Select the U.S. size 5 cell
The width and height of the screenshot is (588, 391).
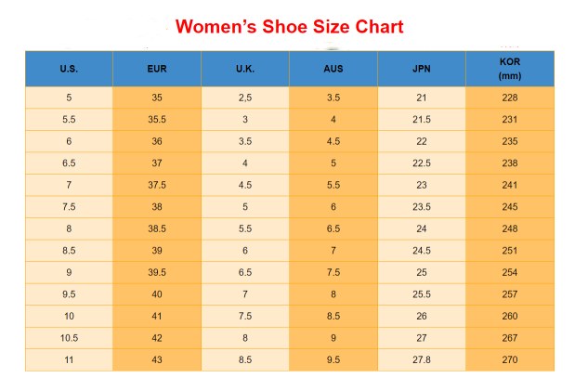69,98
